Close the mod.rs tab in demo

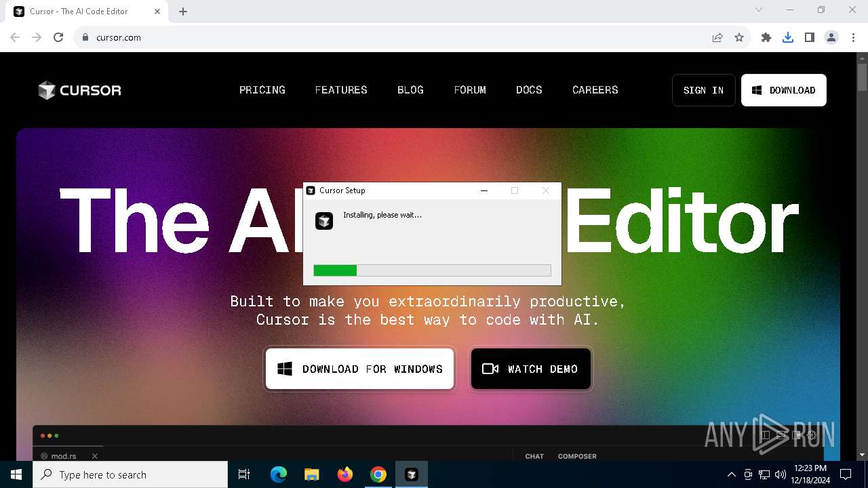click(x=95, y=456)
